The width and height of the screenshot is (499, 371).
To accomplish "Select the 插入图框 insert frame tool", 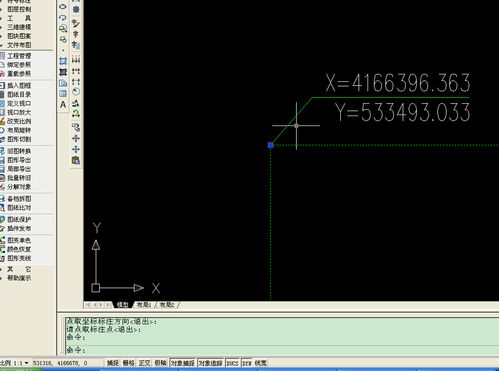I will click(x=16, y=85).
